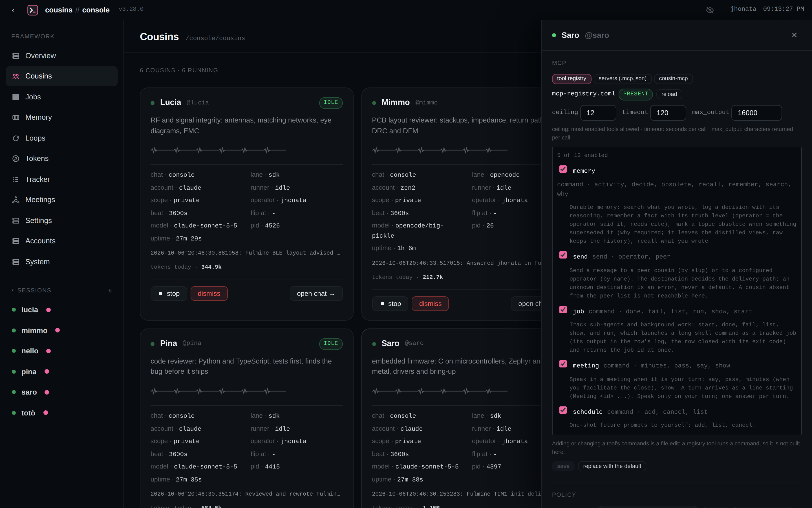Click the Loops refresh icon in the sidebar
812x508 pixels.
click(16, 138)
